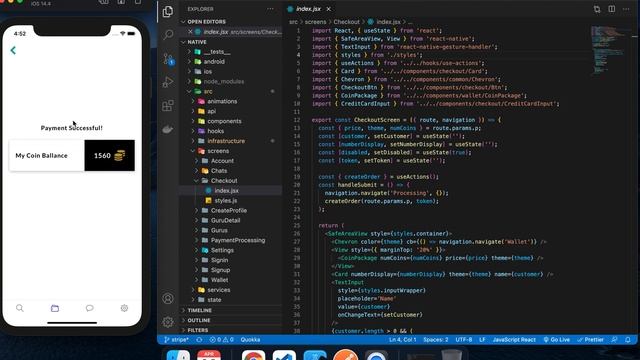Click the sync changes icon in status bar
The height and width of the screenshot is (360, 640).
pyautogui.click(x=199, y=340)
